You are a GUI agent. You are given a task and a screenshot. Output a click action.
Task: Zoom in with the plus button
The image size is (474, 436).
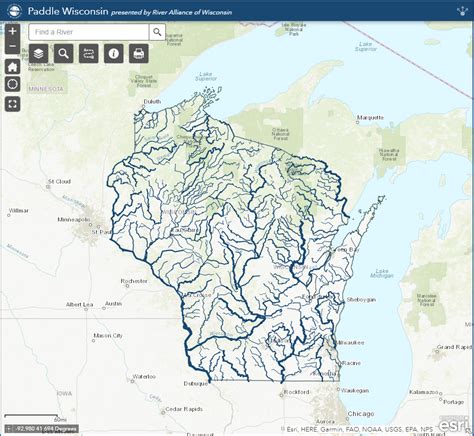[x=13, y=31]
